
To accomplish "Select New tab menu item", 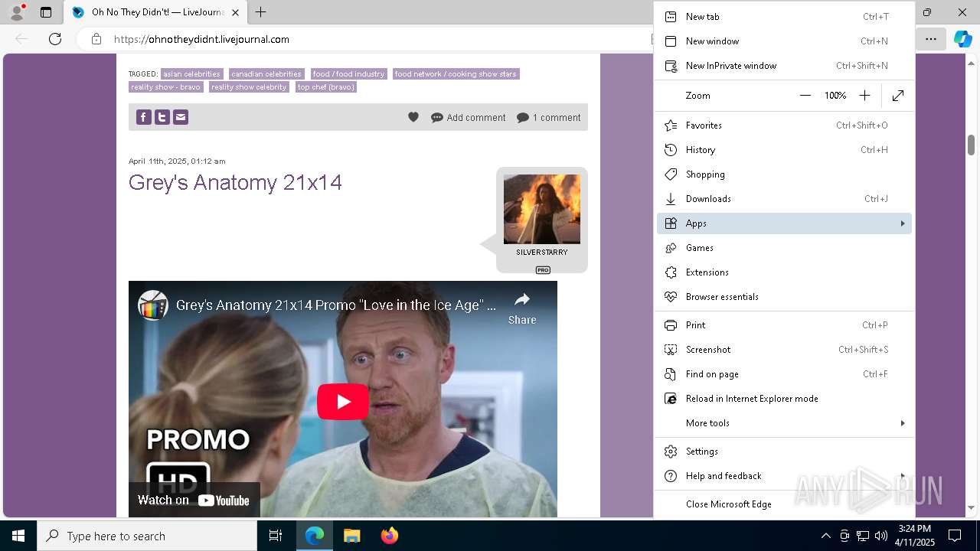I will click(x=785, y=17).
